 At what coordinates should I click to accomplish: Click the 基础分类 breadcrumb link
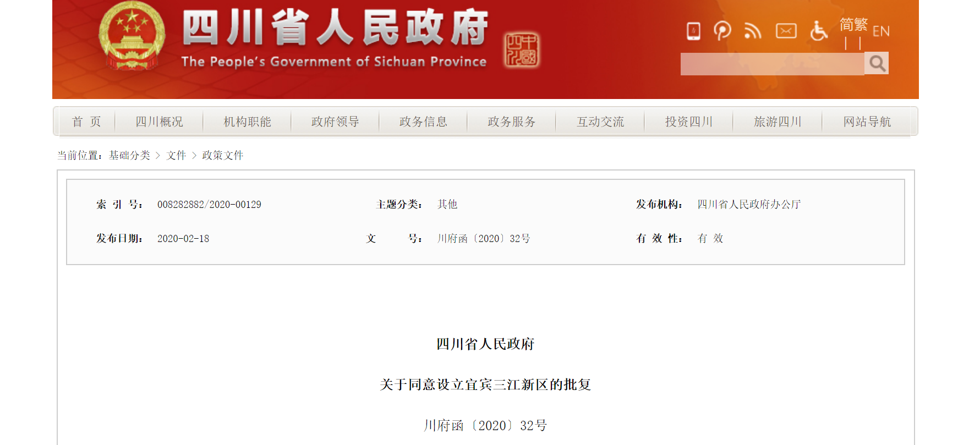click(x=129, y=156)
